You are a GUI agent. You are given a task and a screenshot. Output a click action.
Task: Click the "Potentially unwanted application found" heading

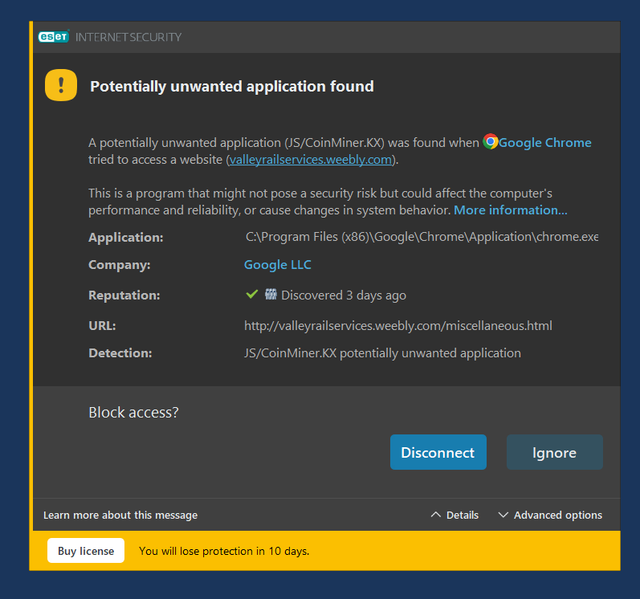(232, 87)
